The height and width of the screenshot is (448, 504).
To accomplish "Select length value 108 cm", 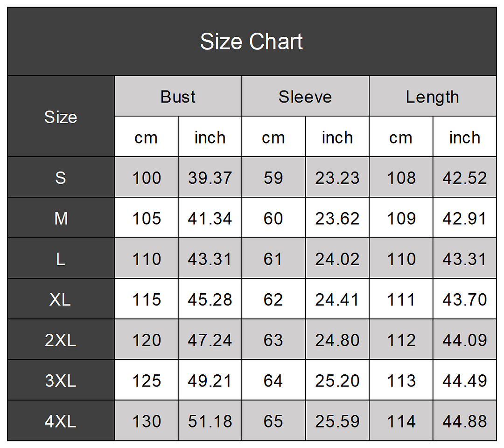I will coord(401,178).
